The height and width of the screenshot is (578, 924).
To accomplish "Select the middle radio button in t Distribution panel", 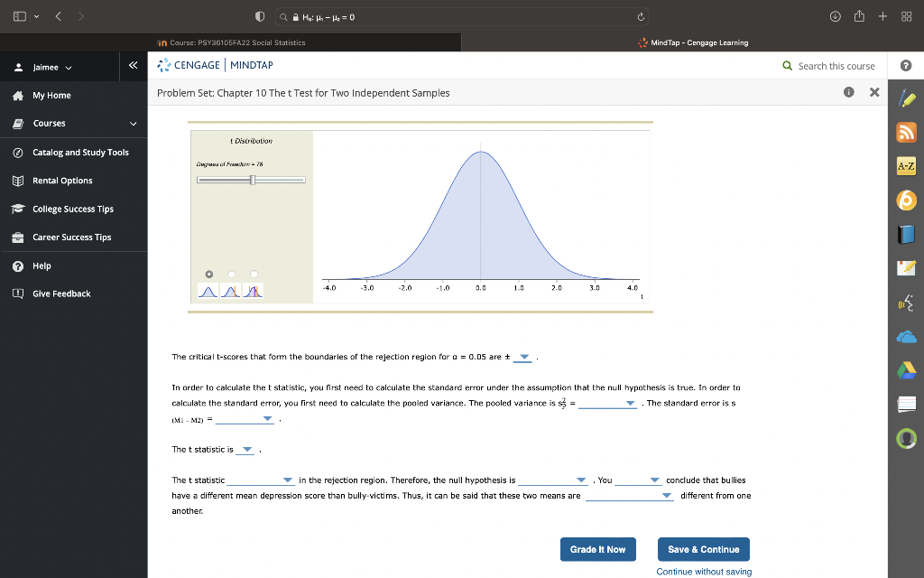I will pyautogui.click(x=231, y=275).
